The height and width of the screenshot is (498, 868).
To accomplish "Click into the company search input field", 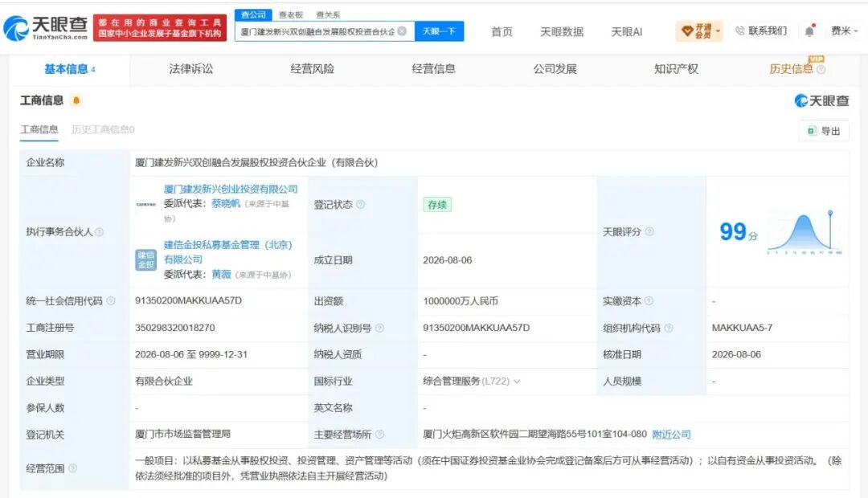I will tap(317, 31).
